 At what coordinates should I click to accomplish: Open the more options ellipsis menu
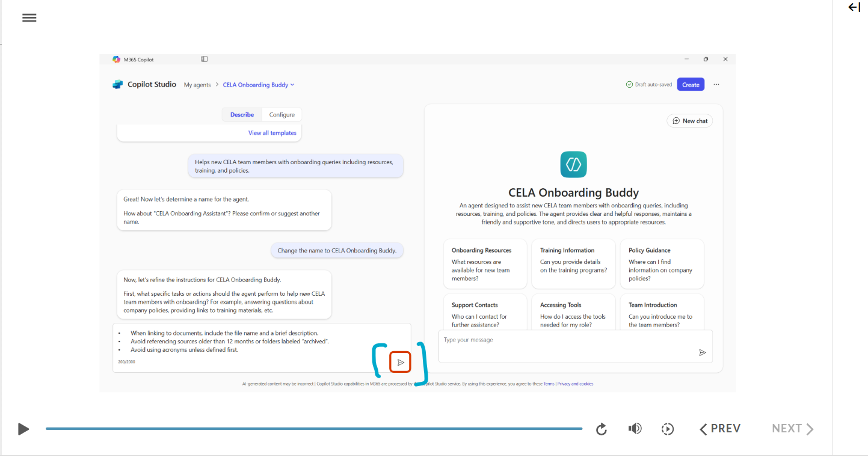[716, 85]
